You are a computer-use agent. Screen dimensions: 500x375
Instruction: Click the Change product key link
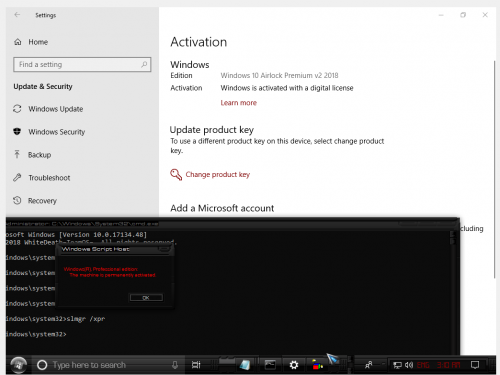click(218, 174)
